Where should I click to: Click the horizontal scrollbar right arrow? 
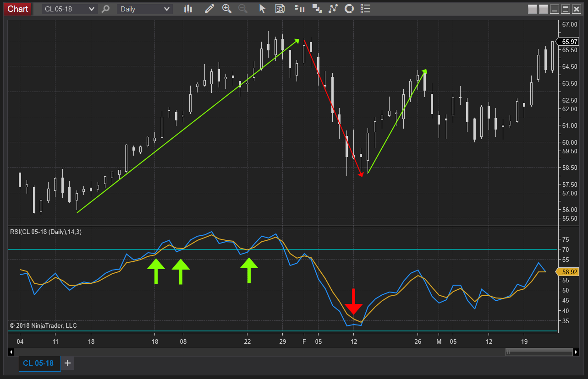point(576,352)
